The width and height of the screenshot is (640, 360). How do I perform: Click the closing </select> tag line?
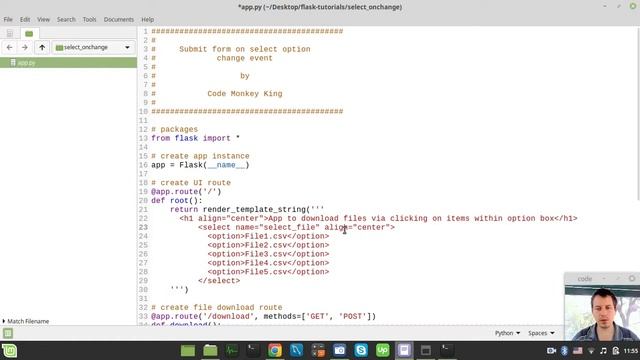(219, 281)
